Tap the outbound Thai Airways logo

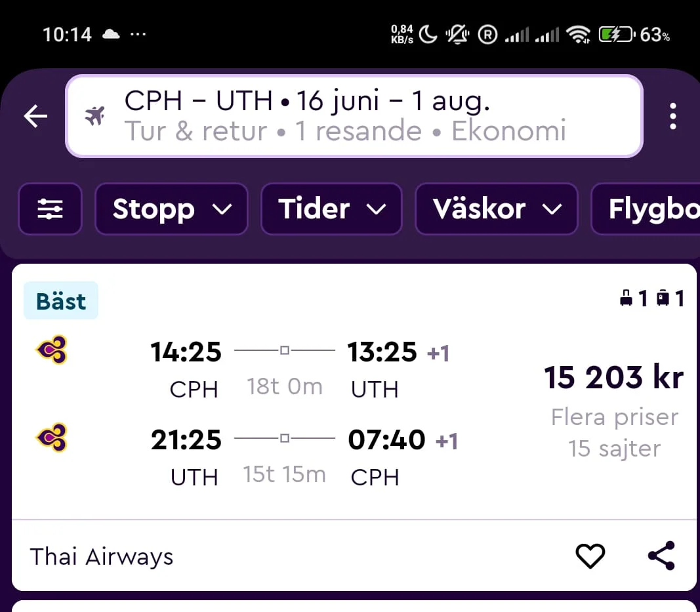point(51,350)
